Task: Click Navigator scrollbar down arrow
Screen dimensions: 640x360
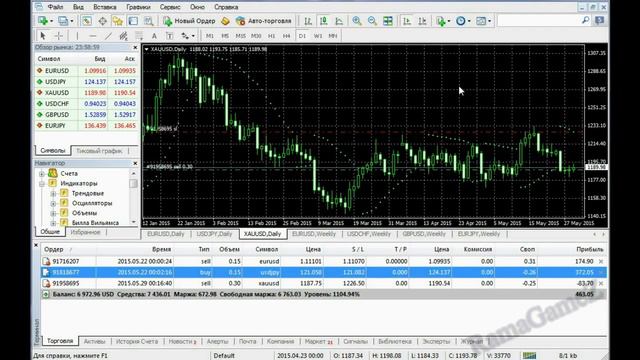Action: 134,222
